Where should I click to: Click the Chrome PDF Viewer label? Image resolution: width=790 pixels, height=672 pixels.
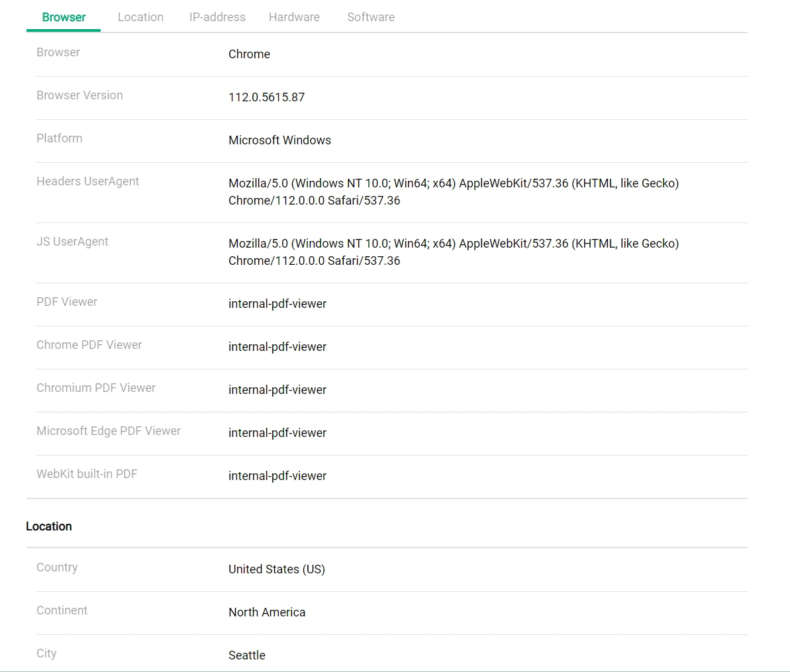89,345
